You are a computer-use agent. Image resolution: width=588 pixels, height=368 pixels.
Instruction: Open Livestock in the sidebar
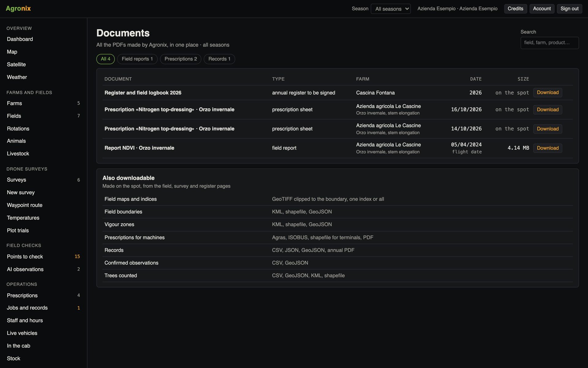click(43, 154)
